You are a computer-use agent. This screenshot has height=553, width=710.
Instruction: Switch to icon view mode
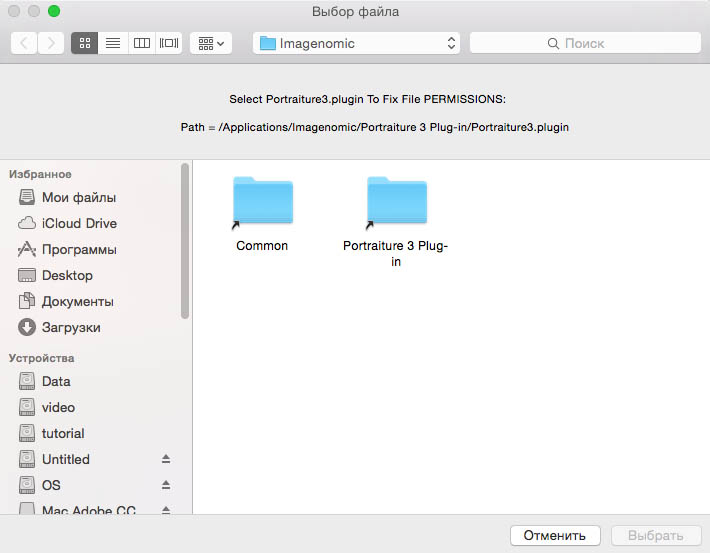[85, 43]
